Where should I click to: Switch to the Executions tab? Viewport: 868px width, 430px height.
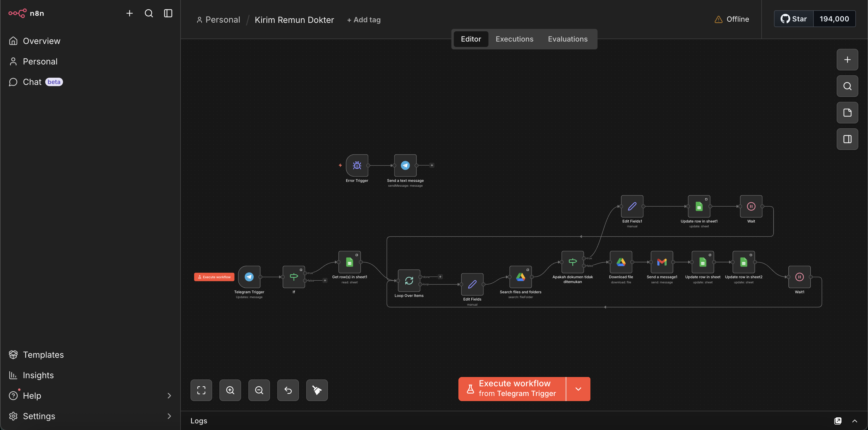(514, 39)
